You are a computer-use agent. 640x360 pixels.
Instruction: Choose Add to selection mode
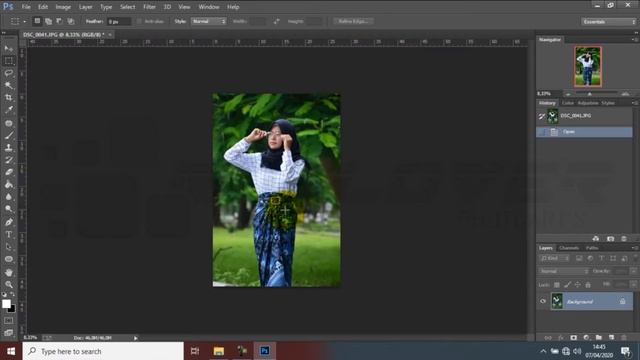[x=48, y=21]
